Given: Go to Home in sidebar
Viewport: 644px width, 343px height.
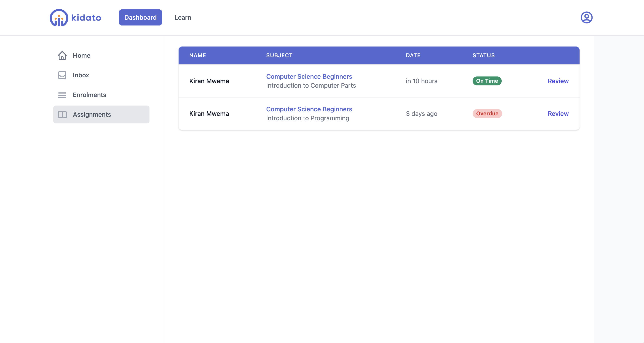Looking at the screenshot, I should [x=81, y=55].
